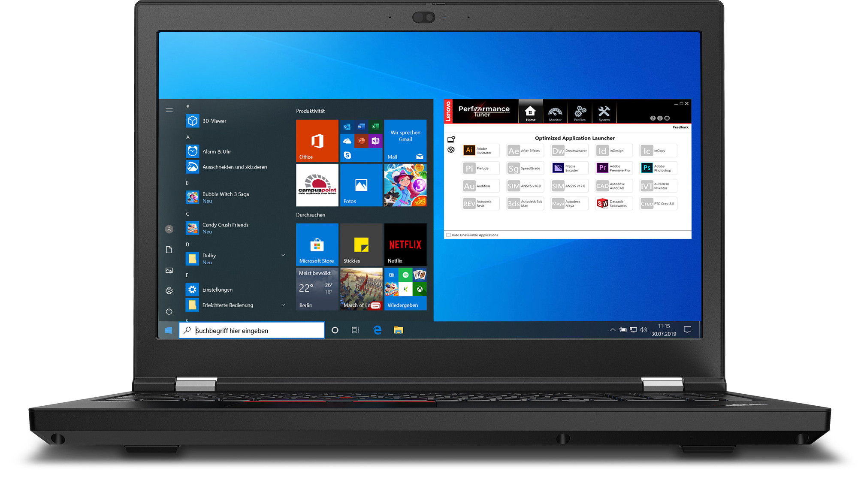Select the Monitor tab in Performance Tuner
Image resolution: width=858 pixels, height=504 pixels.
coord(553,113)
